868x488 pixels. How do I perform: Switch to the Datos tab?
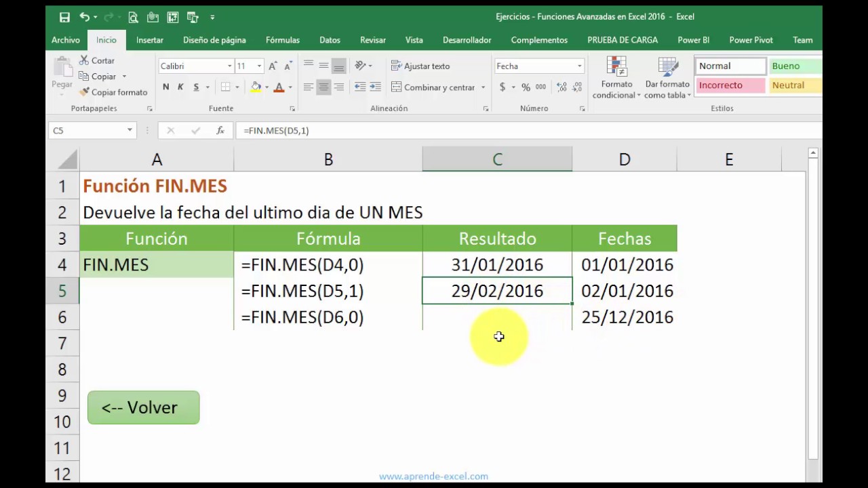click(330, 40)
